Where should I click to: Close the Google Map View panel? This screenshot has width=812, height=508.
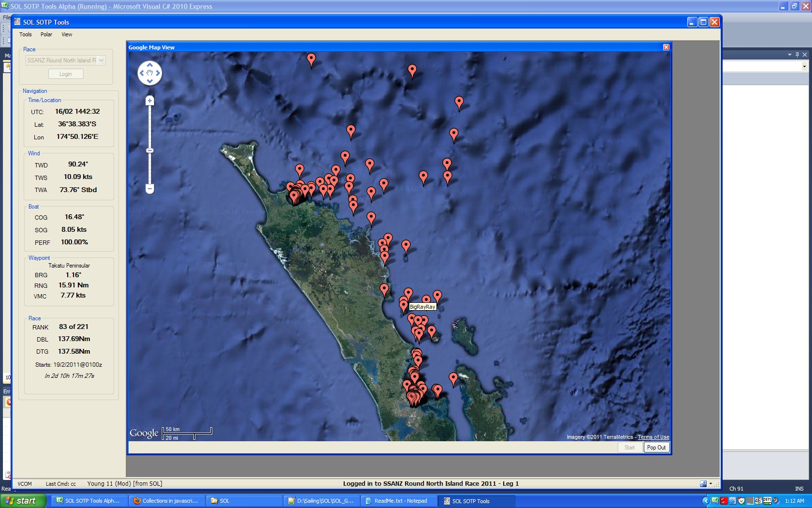coord(666,47)
